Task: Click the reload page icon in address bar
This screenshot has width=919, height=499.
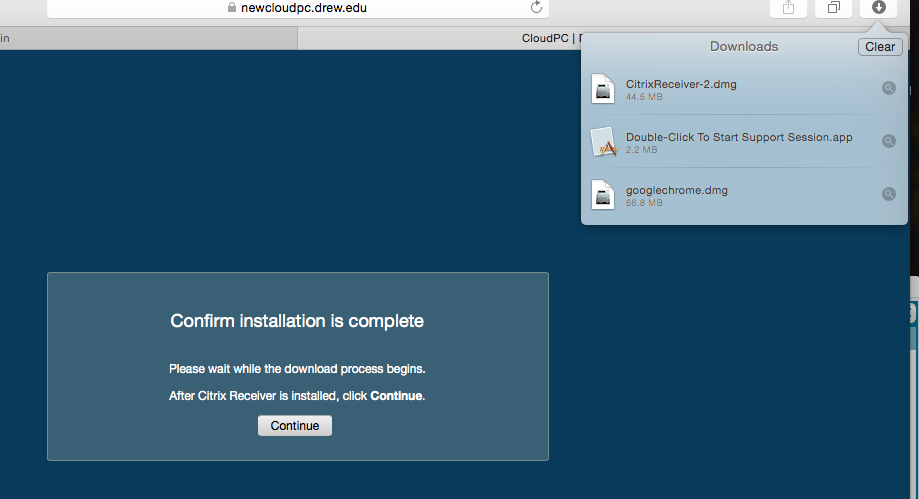Action: (x=536, y=7)
